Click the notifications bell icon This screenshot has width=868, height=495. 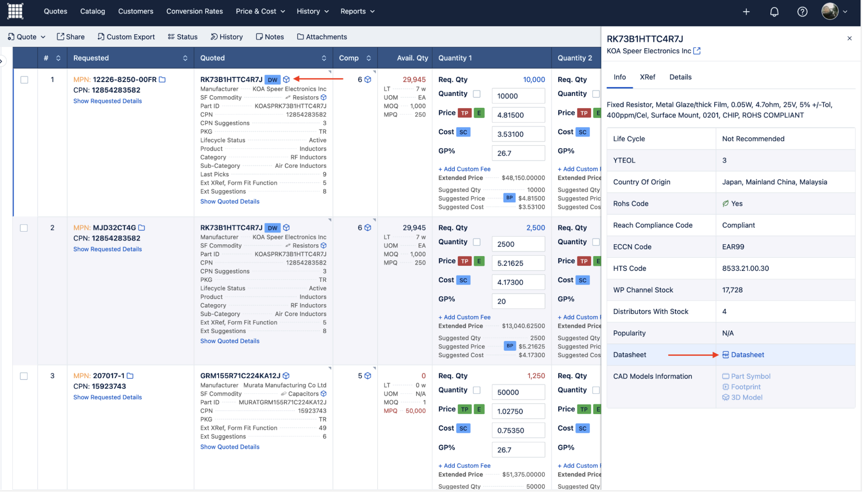click(774, 11)
